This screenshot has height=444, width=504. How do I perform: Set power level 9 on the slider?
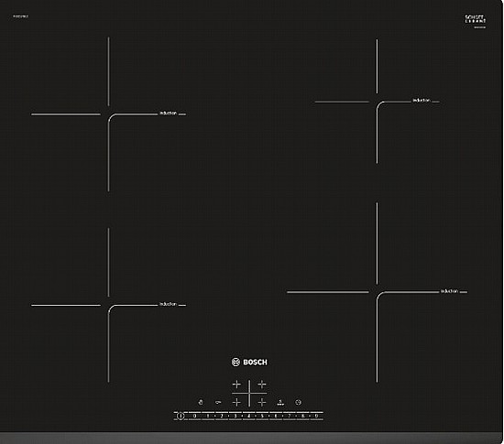pyautogui.click(x=316, y=416)
